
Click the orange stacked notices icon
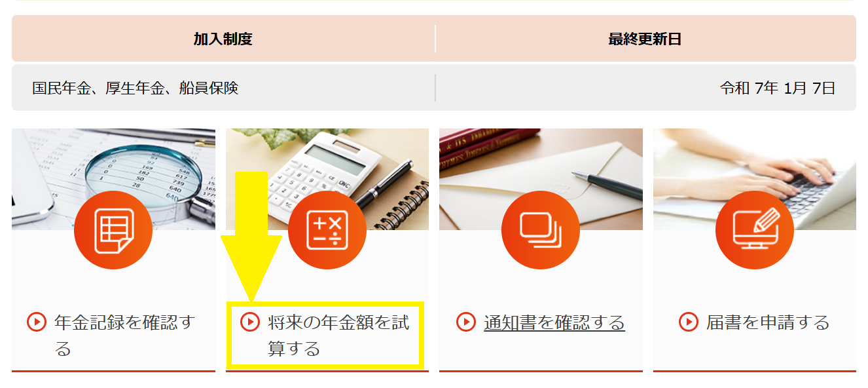[541, 230]
